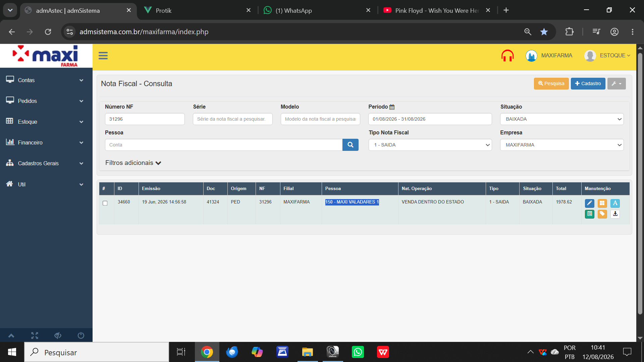Expand the Contas sidebar menu

click(x=46, y=80)
